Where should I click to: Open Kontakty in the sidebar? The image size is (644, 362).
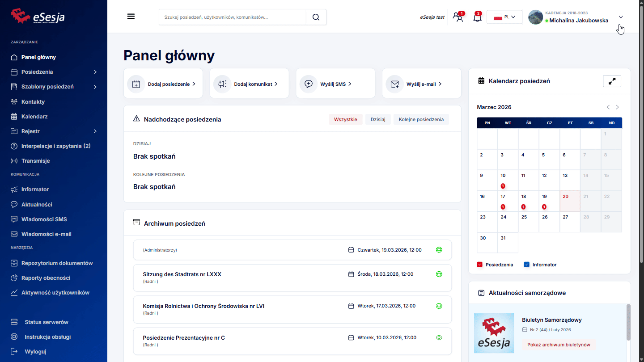(x=33, y=101)
